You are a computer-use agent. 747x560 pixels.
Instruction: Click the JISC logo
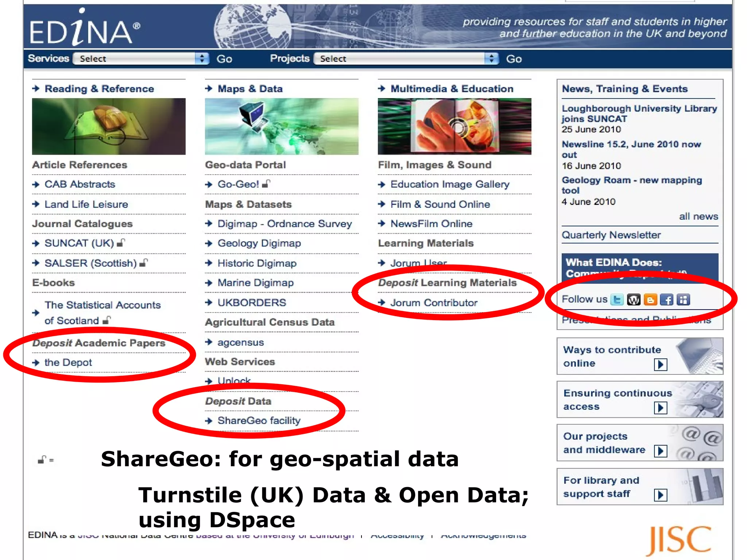pyautogui.click(x=679, y=540)
